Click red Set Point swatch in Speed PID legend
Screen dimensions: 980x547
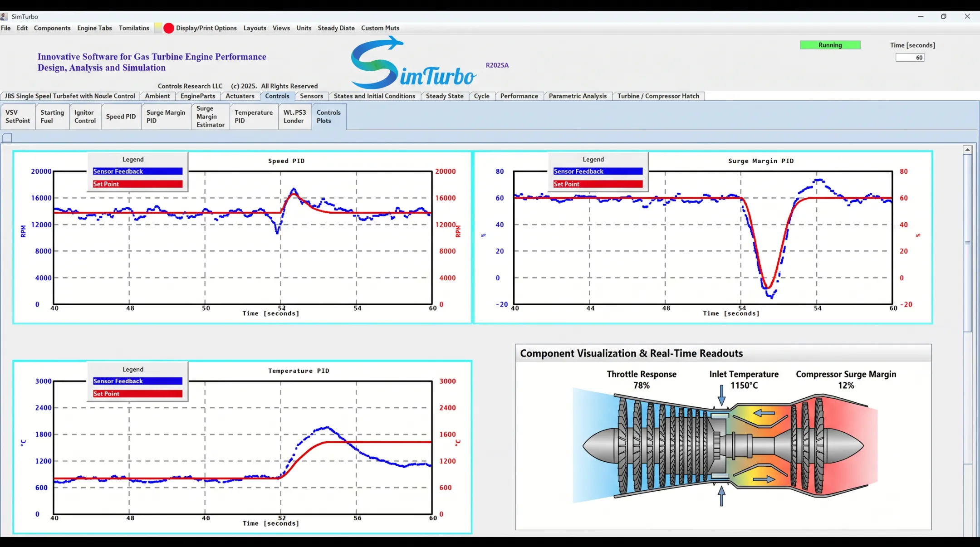coord(137,184)
